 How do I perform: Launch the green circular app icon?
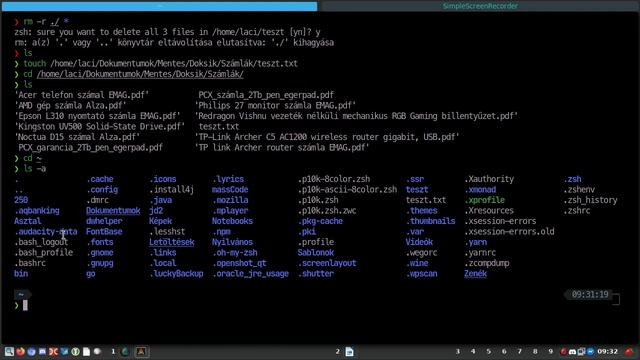click(76, 351)
